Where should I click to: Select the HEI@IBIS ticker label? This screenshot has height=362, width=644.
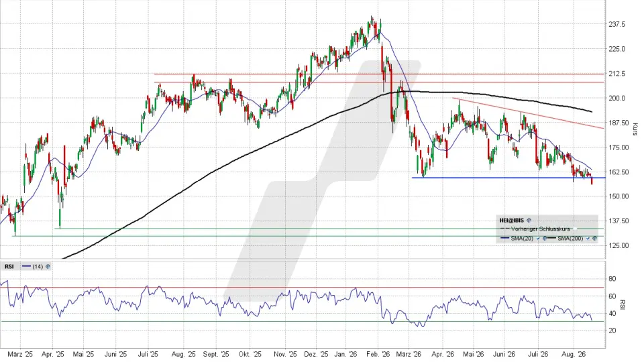[512, 221]
